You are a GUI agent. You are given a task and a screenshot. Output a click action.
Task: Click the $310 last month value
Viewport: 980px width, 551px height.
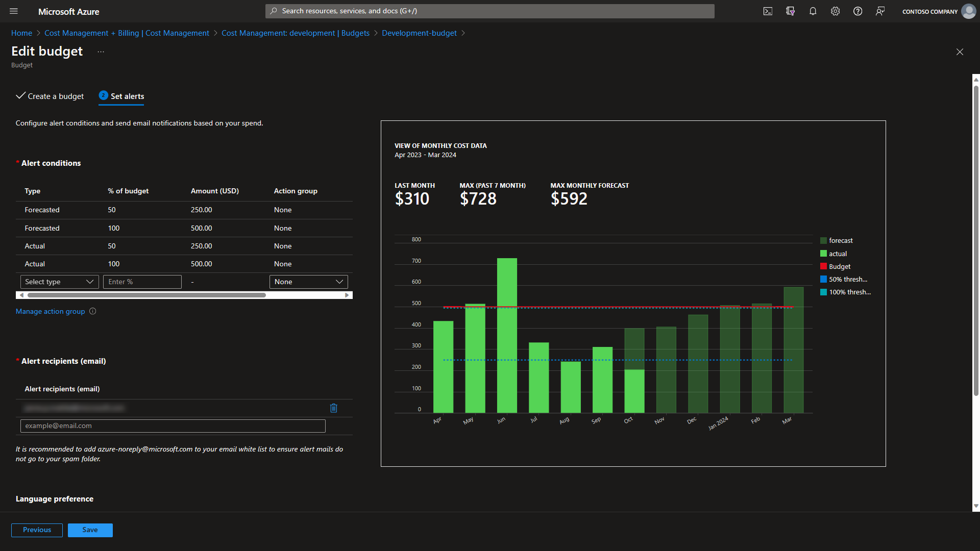pyautogui.click(x=412, y=198)
